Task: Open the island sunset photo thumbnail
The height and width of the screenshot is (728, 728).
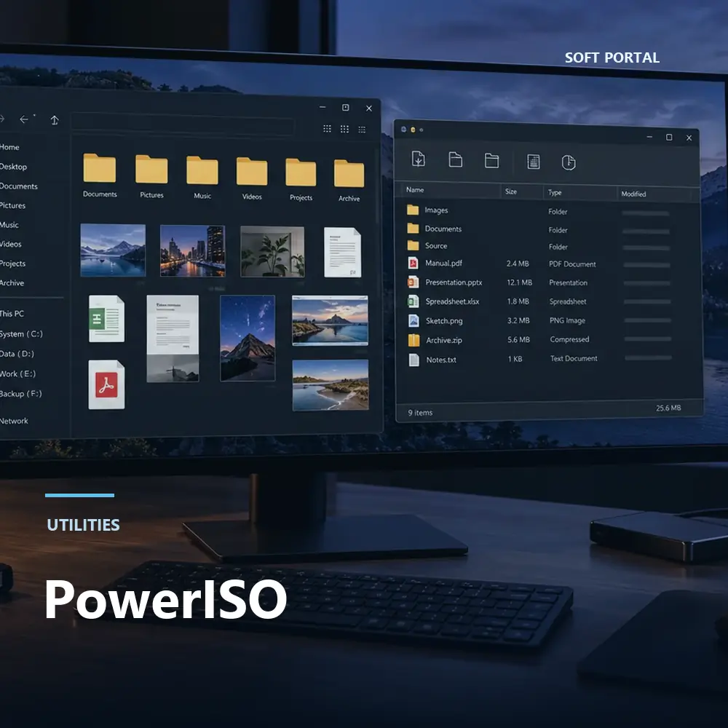Action: click(x=330, y=321)
